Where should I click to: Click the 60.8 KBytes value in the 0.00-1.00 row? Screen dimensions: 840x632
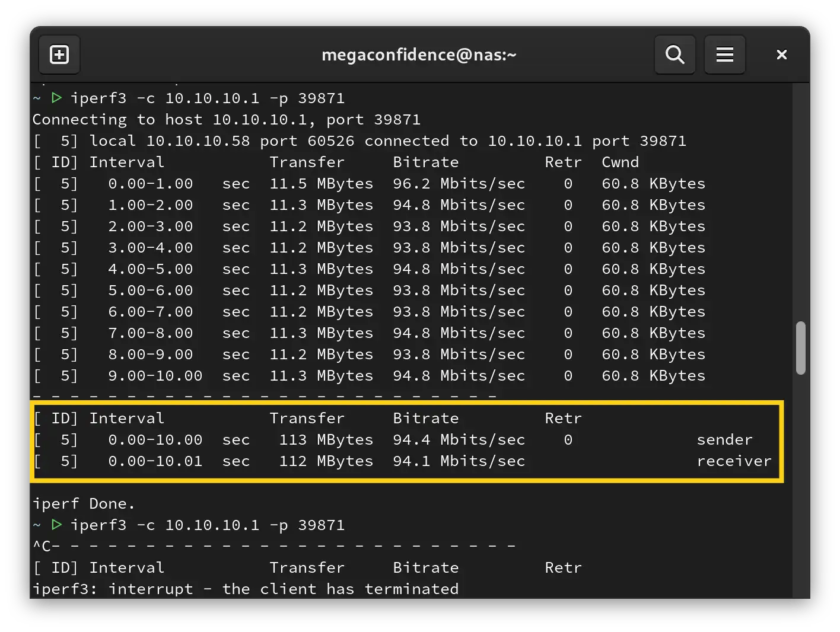654,183
